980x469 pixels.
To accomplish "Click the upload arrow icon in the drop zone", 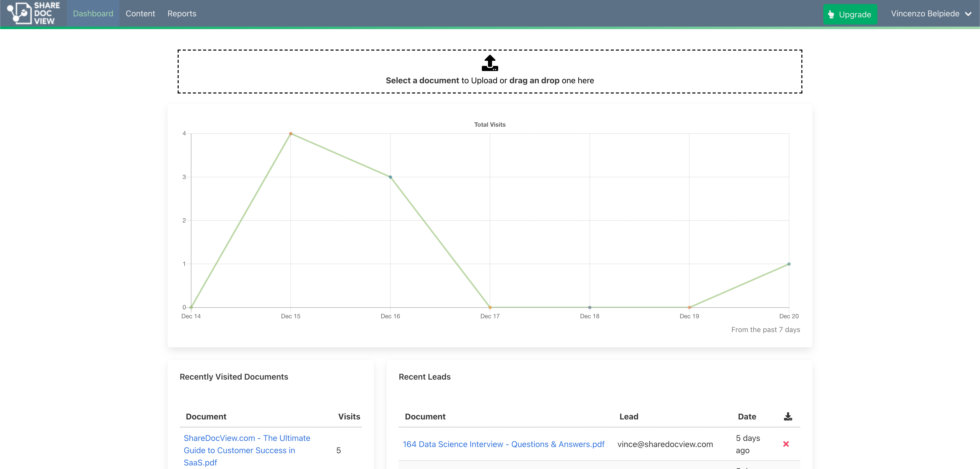I will coord(490,63).
